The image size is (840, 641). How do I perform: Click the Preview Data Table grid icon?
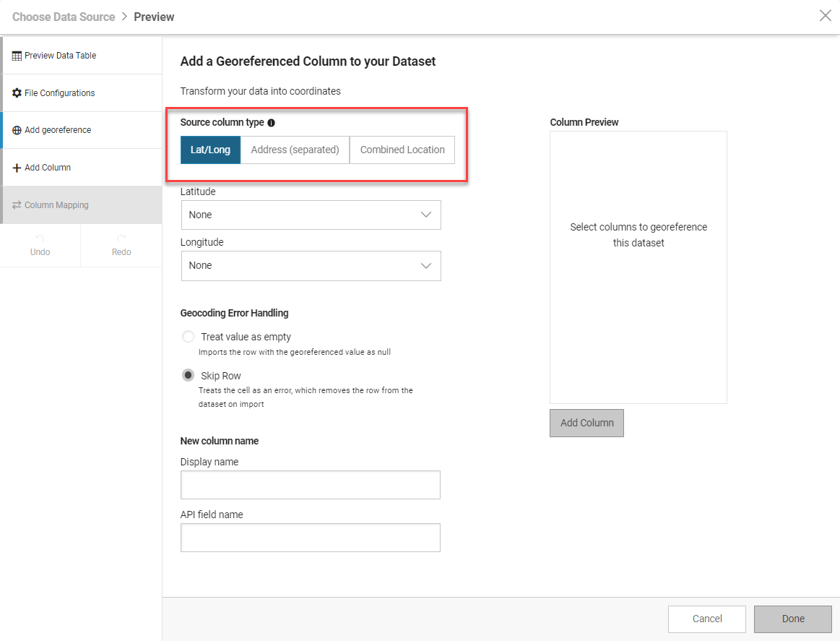(17, 56)
